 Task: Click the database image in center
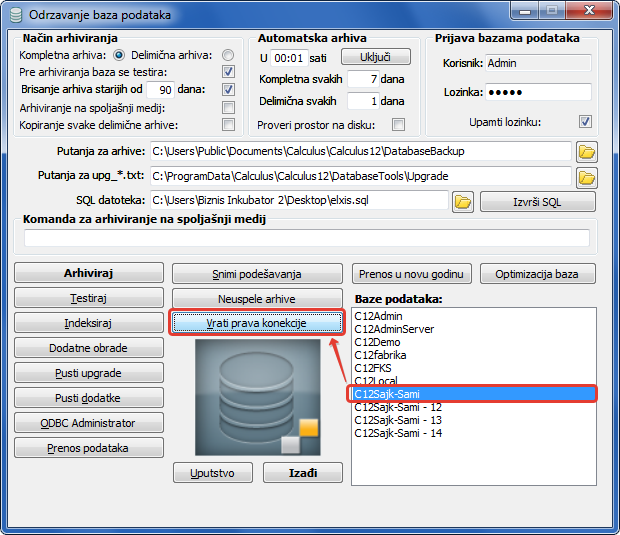[258, 396]
